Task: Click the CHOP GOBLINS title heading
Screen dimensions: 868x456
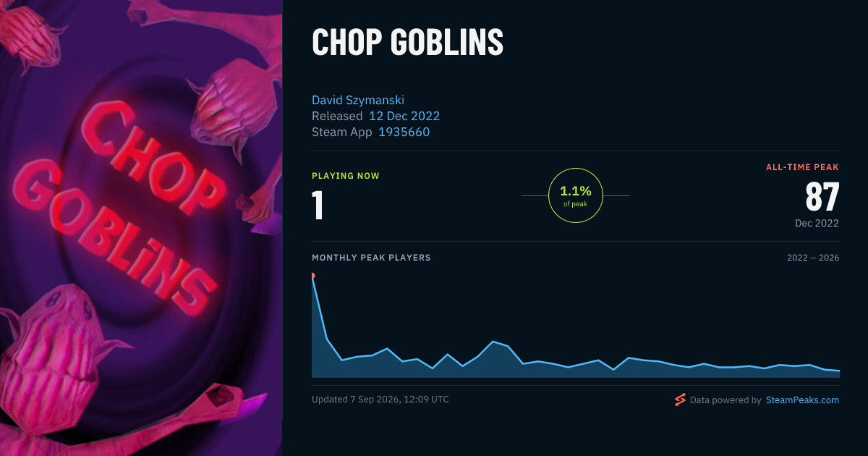Action: pyautogui.click(x=407, y=43)
